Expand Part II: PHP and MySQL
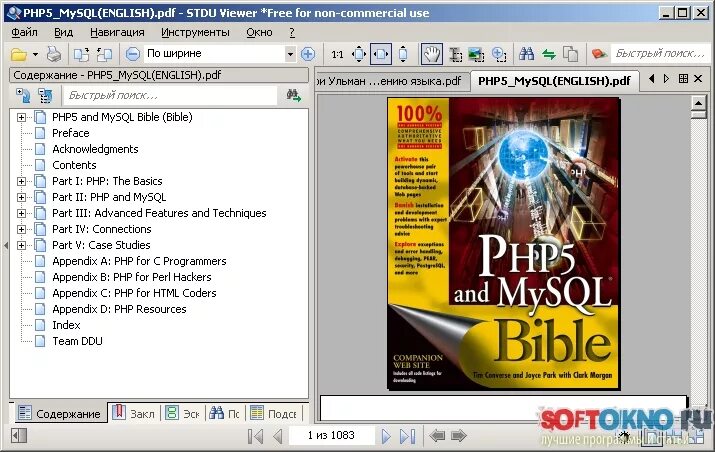 click(21, 197)
